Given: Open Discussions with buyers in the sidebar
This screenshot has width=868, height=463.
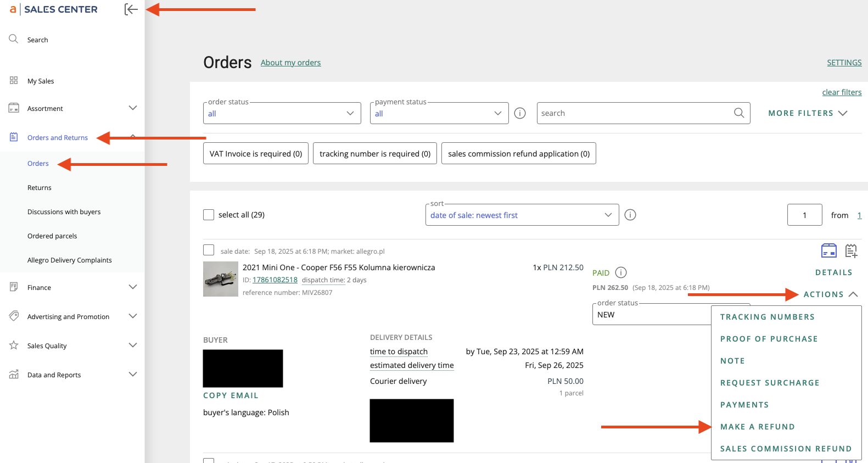Looking at the screenshot, I should coord(64,212).
